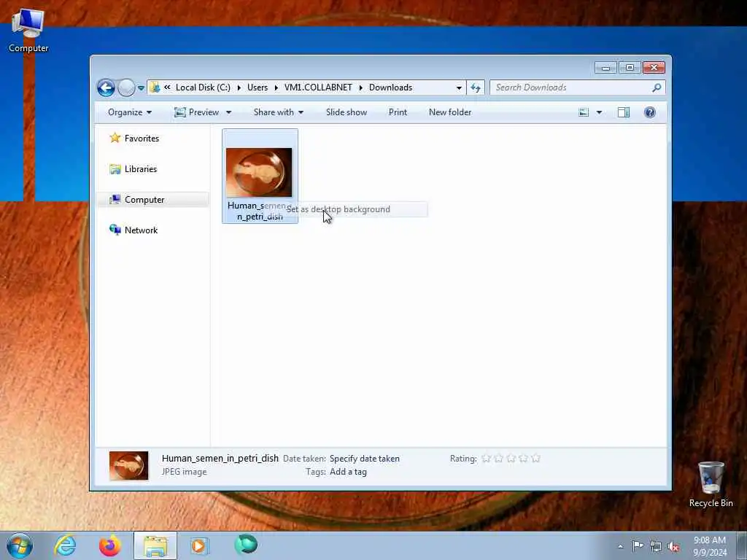Image resolution: width=747 pixels, height=560 pixels.
Task: Select Downloads in the address breadcrumb
Action: click(x=391, y=87)
